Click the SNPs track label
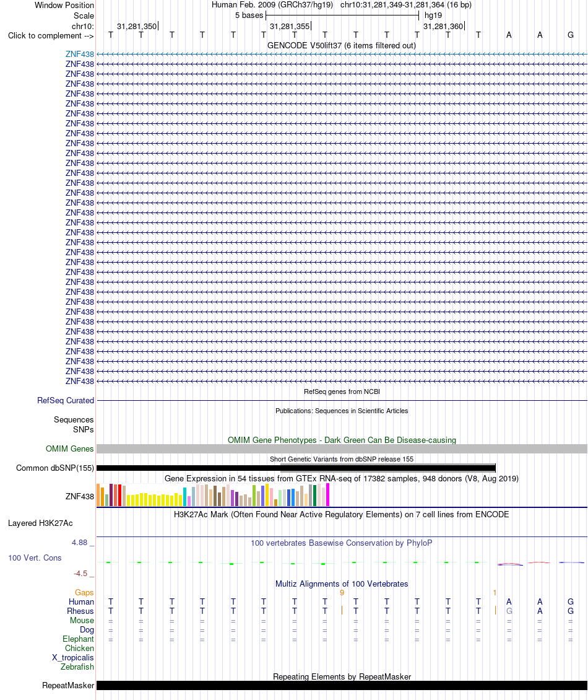Screen dimensions: 588x700 84,429
